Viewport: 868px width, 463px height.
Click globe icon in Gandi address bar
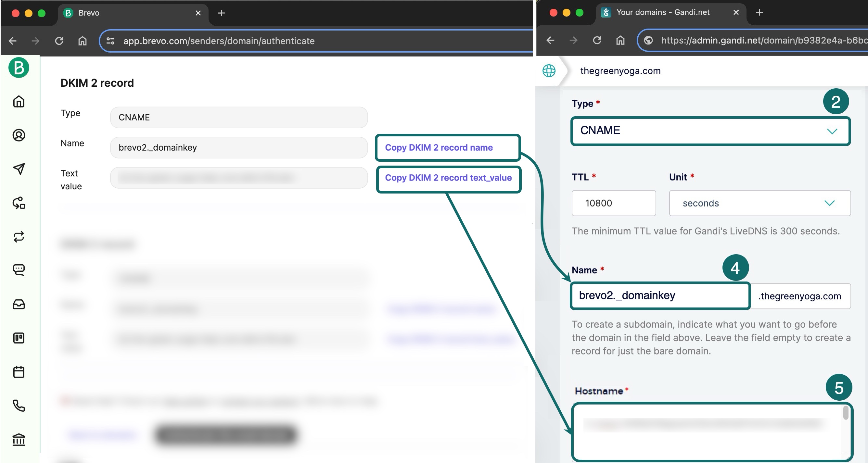[x=648, y=40]
